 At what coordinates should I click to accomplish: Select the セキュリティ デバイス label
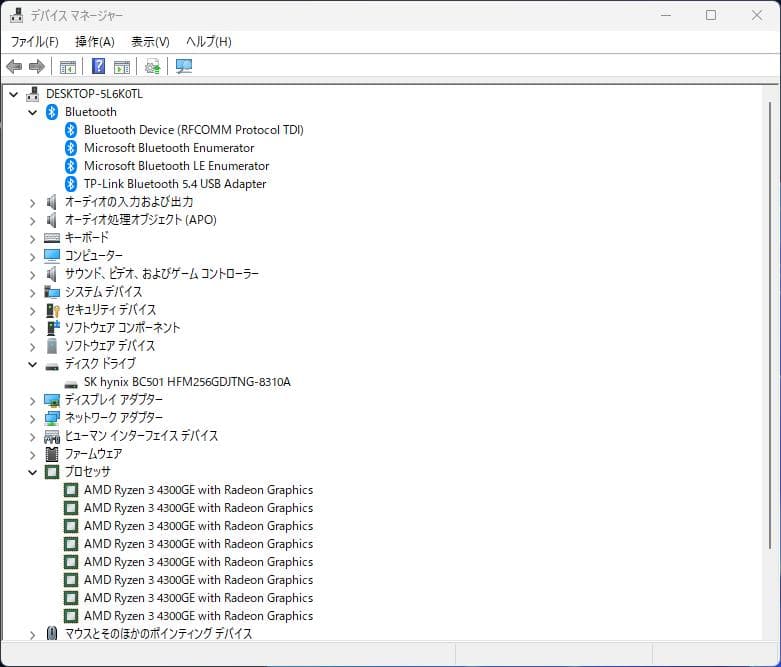110,310
